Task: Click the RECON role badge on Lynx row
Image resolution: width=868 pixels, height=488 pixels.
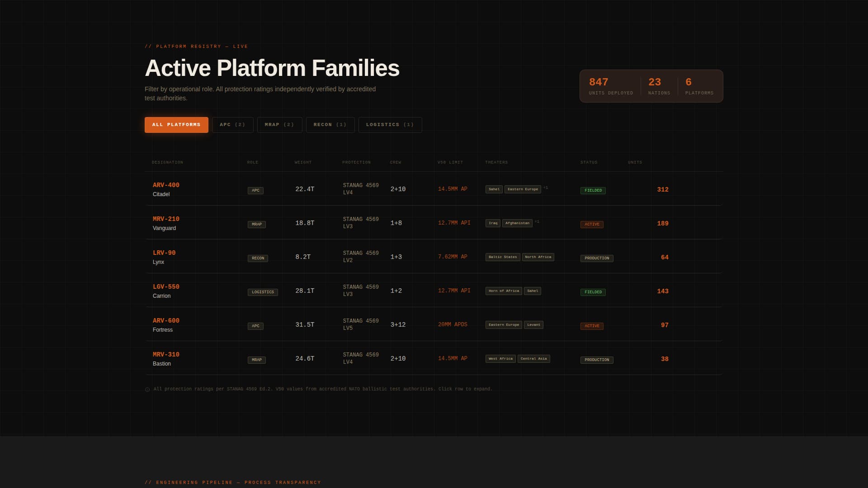Action: click(258, 258)
